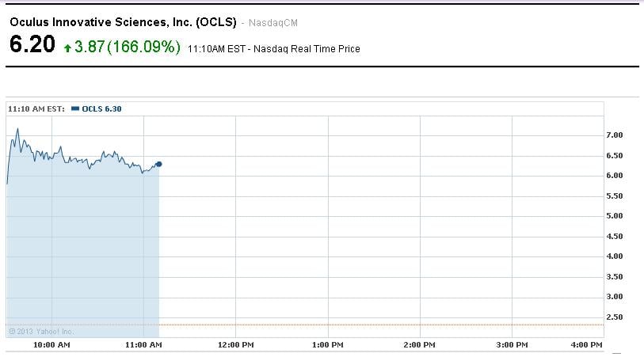This screenshot has height=357, width=644.
Task: Click the OCLS 6.30 legend label
Action: [x=101, y=108]
